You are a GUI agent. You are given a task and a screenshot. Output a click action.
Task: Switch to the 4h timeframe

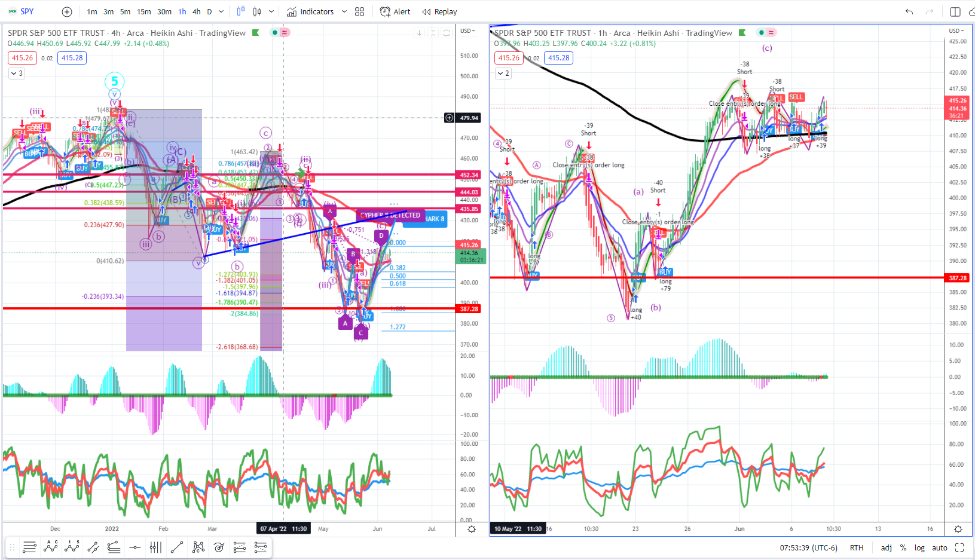point(197,11)
